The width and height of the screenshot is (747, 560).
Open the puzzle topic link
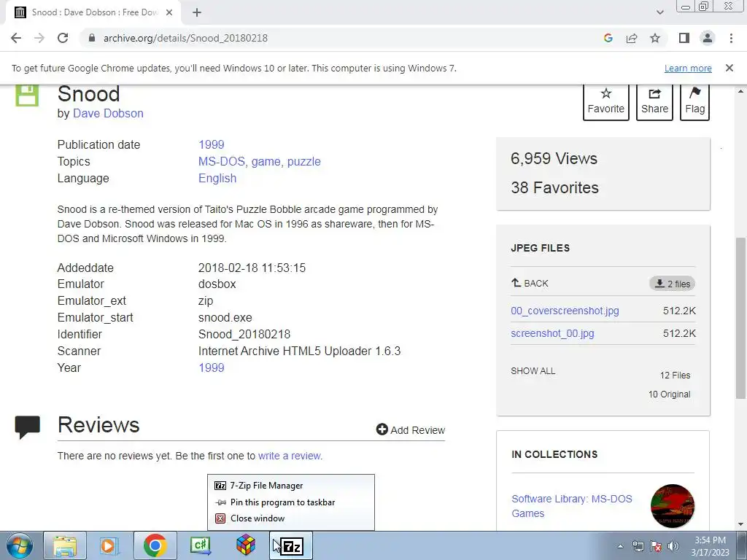click(x=304, y=162)
